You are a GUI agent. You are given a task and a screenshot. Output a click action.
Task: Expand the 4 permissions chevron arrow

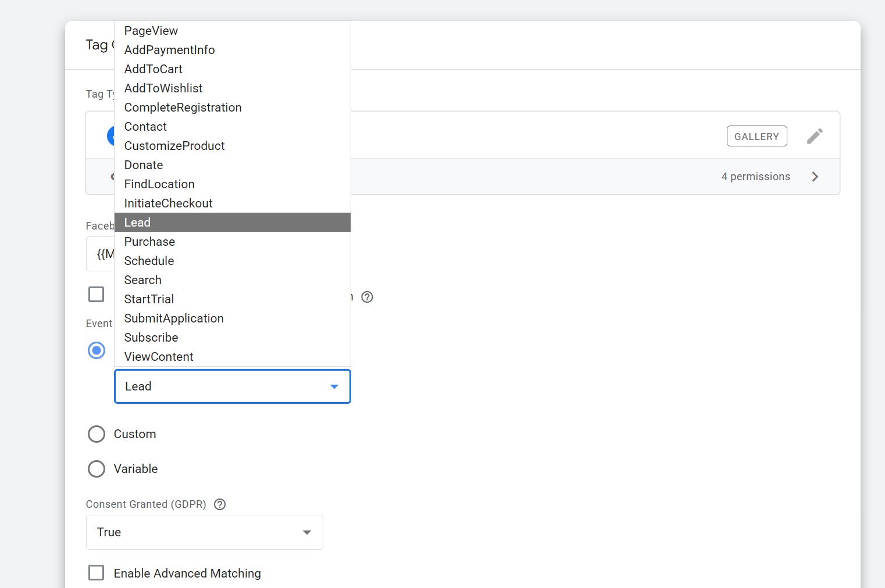click(815, 177)
